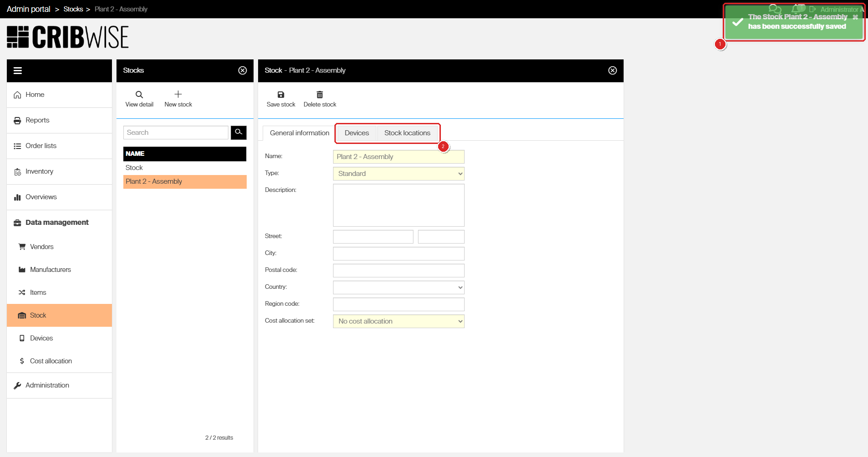Go to Vendors under Data management
868x457 pixels.
(x=59, y=247)
